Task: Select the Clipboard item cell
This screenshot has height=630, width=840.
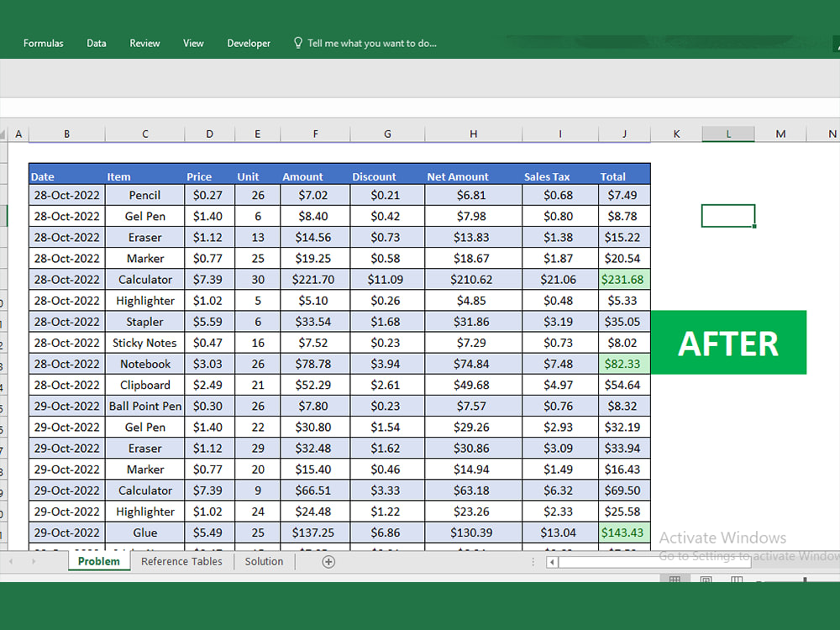Action: coord(145,386)
